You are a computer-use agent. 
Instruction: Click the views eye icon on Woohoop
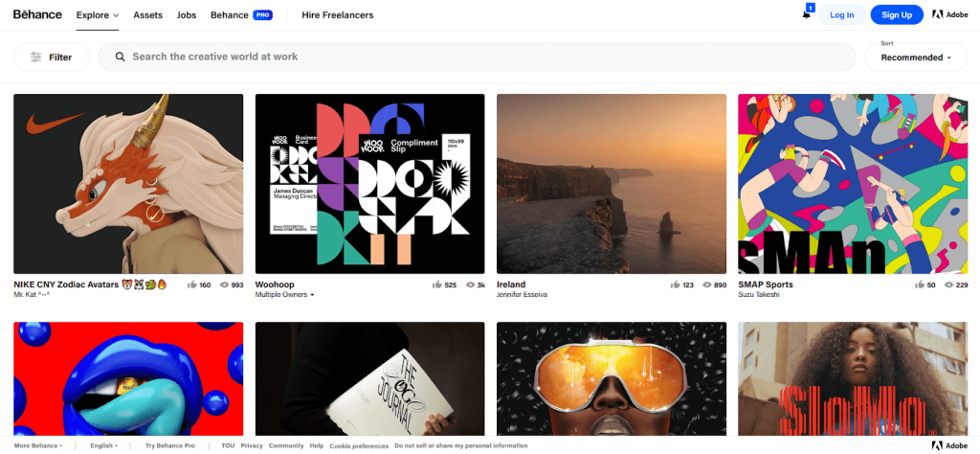pos(471,284)
